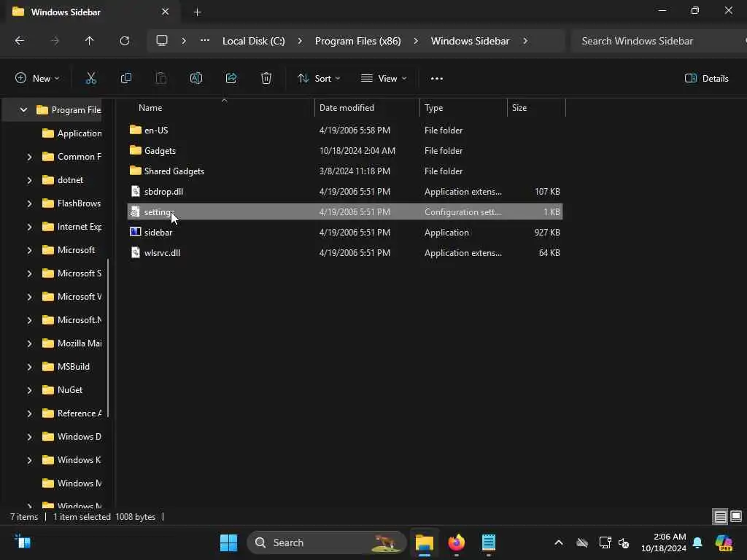The image size is (747, 560).
Task: Select Mozilla Maintenance folder in tree
Action: click(x=72, y=343)
